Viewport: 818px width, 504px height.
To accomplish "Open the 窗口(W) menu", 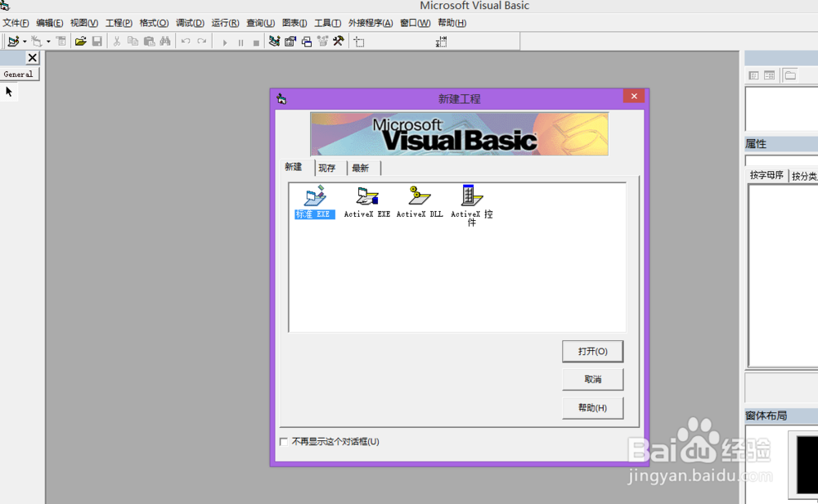I will [x=416, y=23].
